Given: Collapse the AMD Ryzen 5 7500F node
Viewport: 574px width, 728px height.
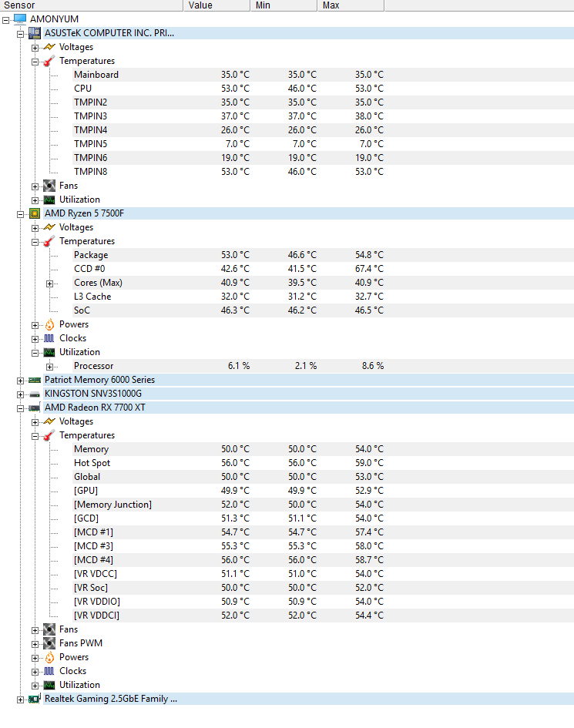Looking at the screenshot, I should (x=21, y=214).
